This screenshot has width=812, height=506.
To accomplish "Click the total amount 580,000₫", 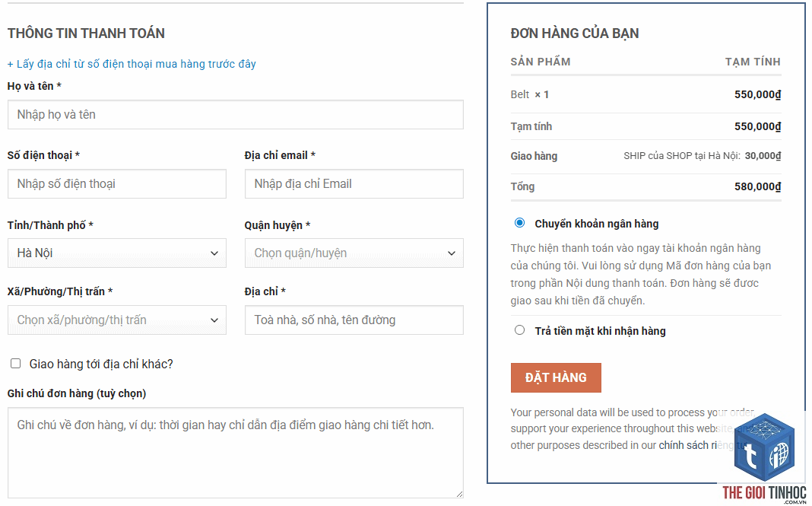I will coord(757,186).
